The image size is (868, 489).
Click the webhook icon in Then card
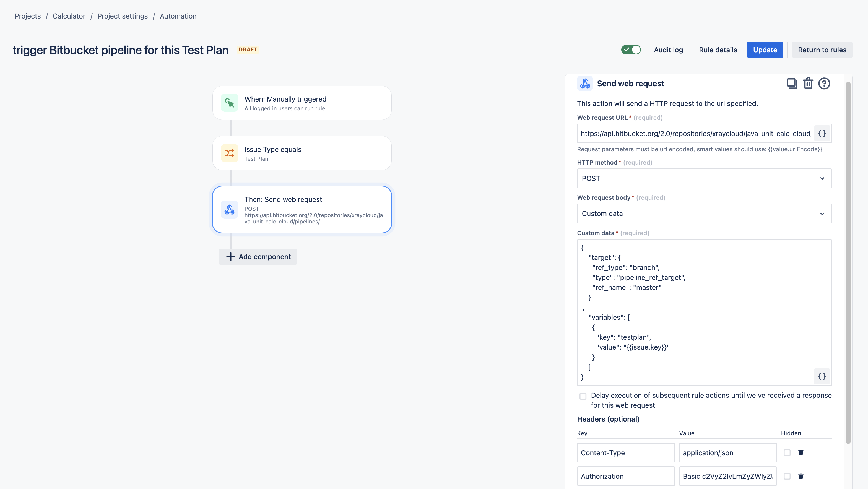point(230,210)
